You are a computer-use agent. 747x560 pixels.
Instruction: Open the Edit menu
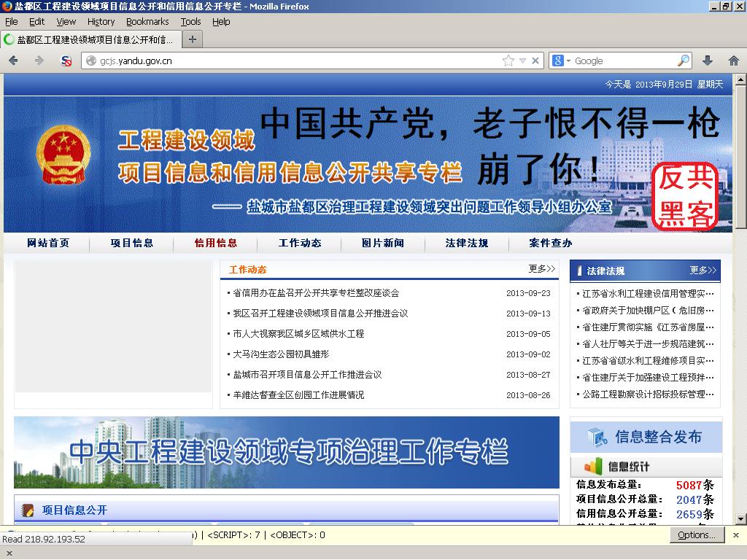coord(36,21)
